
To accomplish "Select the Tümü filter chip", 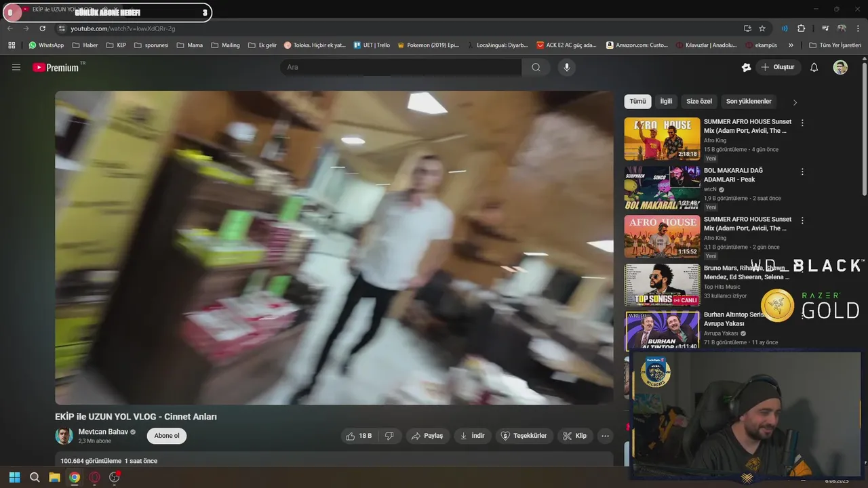I will 637,102.
